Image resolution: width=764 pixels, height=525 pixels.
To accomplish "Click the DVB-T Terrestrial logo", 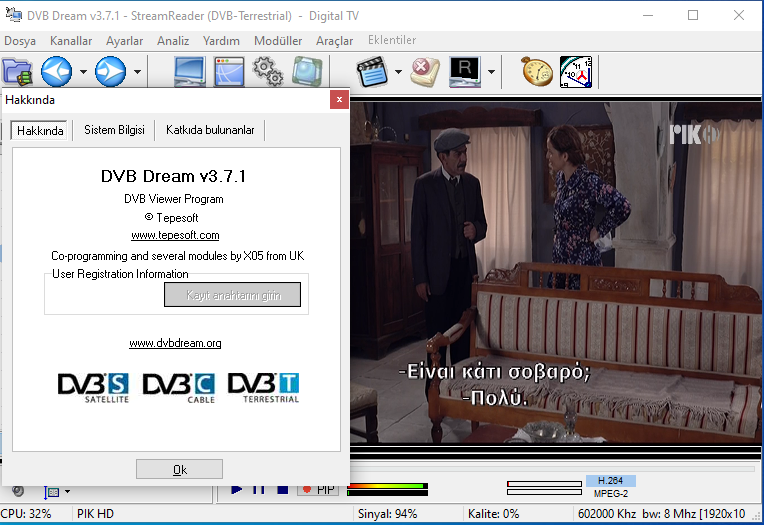I will point(264,388).
